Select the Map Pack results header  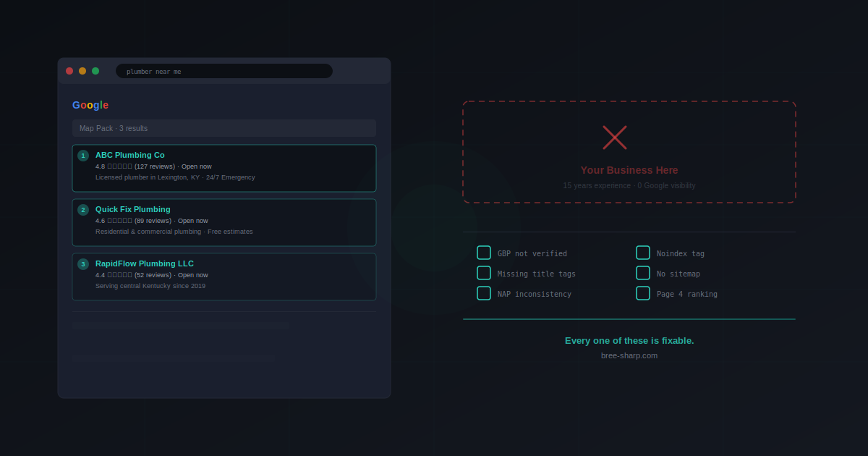point(224,128)
